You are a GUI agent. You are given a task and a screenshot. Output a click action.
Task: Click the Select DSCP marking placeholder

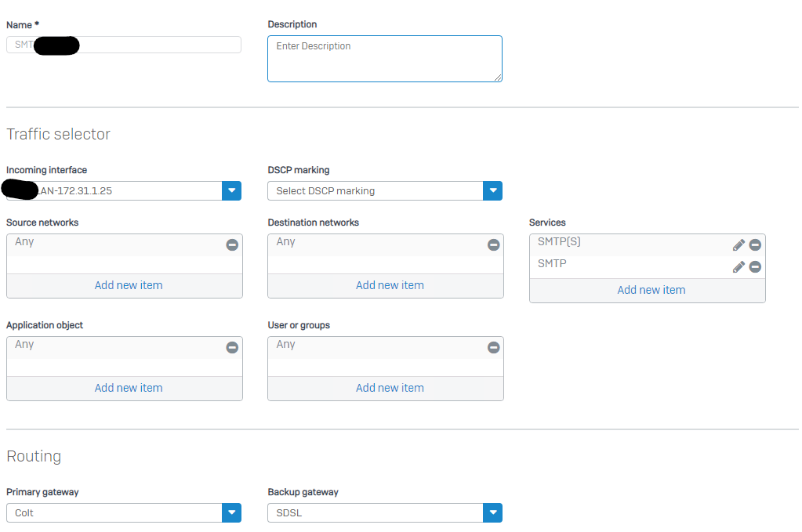pyautogui.click(x=325, y=190)
